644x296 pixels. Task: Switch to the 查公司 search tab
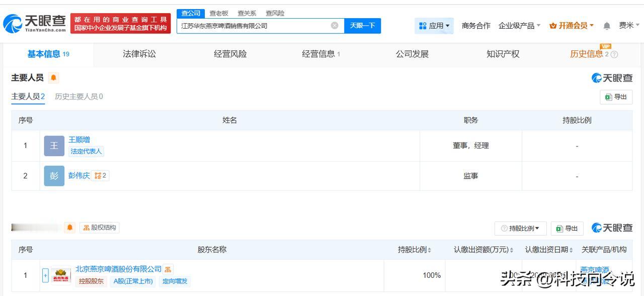click(x=191, y=14)
